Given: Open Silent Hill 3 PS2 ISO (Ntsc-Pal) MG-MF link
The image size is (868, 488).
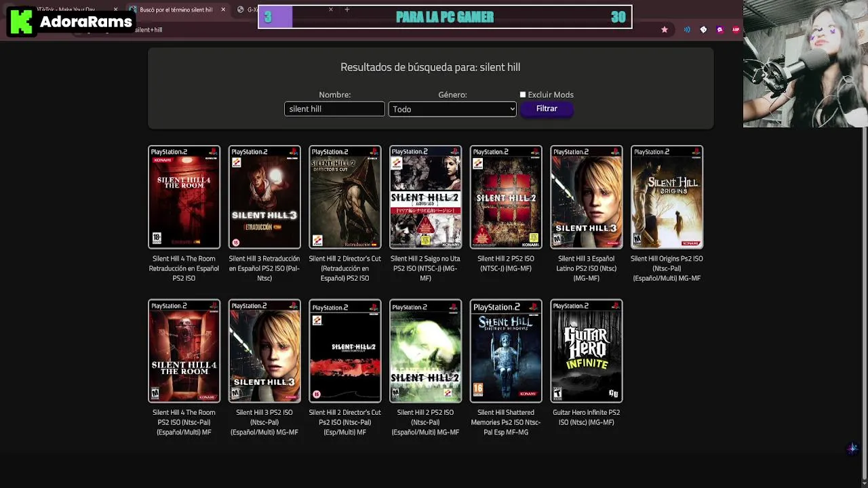Looking at the screenshot, I should click(x=264, y=422).
